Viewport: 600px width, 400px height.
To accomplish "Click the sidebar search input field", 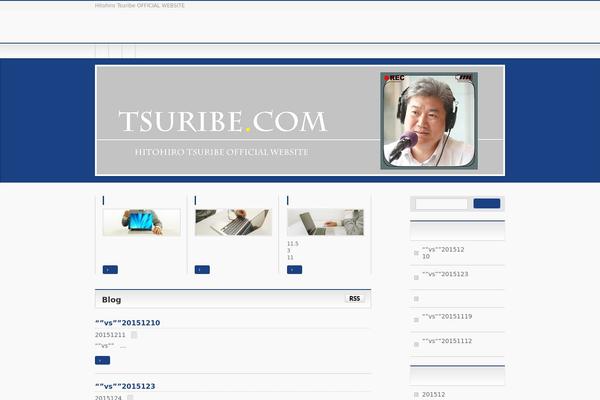I will pos(442,204).
